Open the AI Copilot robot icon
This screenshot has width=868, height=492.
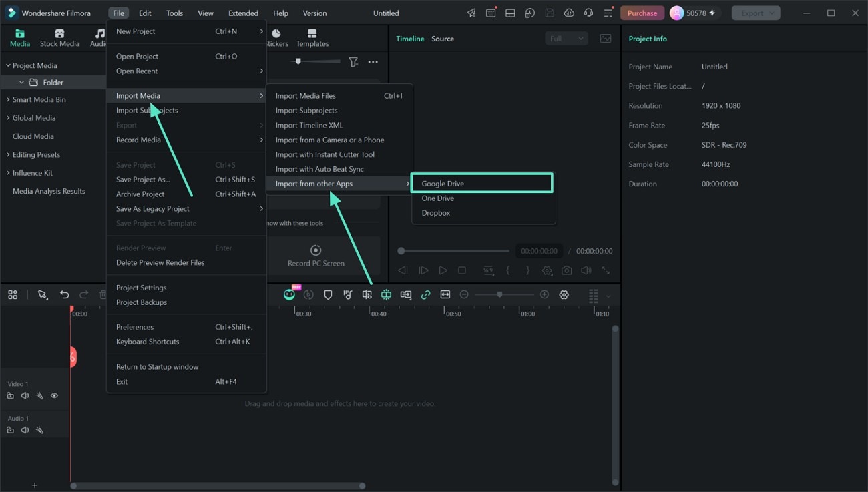pos(289,294)
